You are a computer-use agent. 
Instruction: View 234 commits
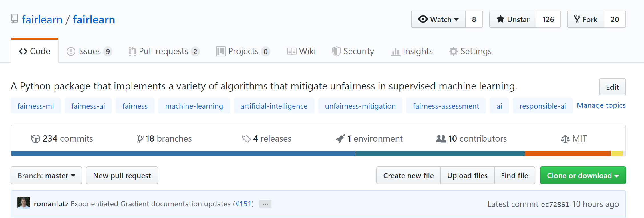click(62, 139)
